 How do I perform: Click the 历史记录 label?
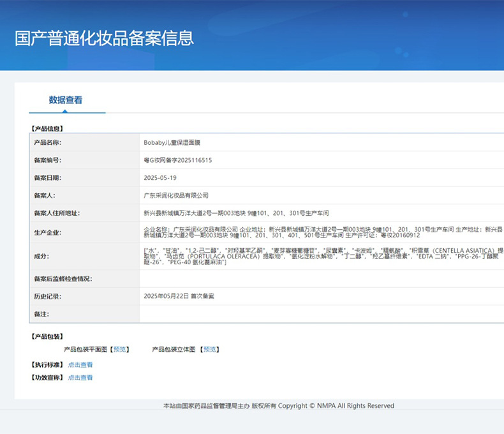(48, 296)
